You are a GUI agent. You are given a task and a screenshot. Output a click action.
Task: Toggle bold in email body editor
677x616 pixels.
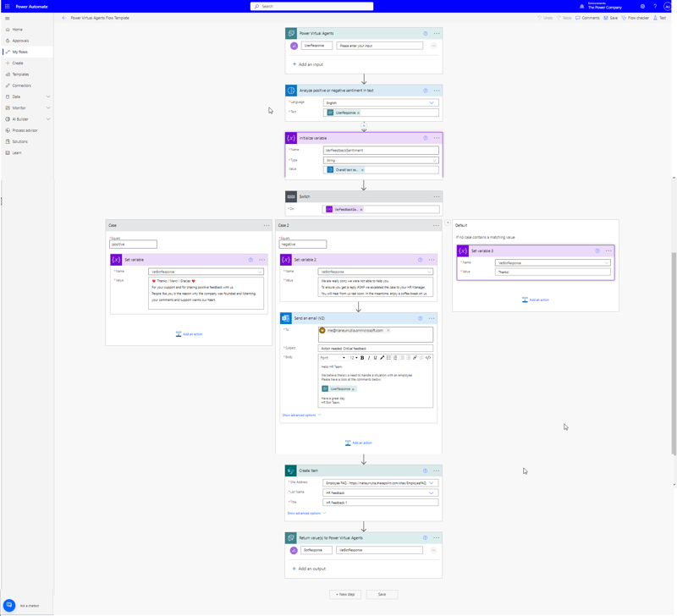click(362, 358)
